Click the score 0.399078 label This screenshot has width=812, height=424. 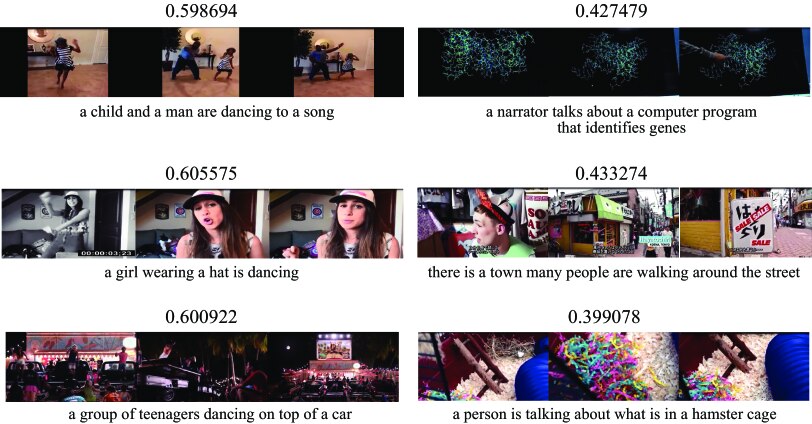point(604,316)
